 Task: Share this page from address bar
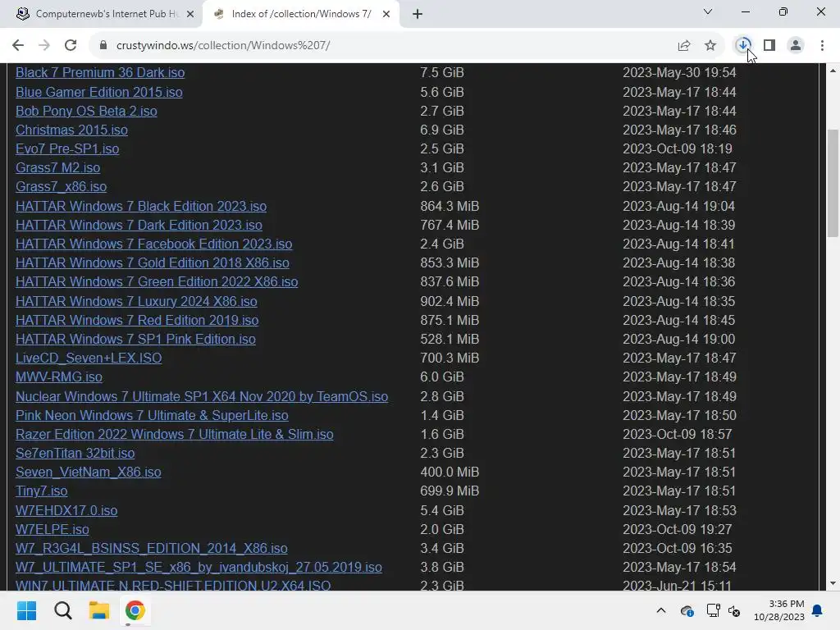(684, 46)
